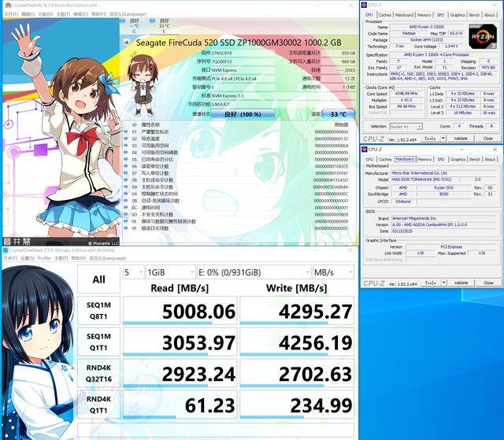Open the Socket #1 selection dropdown in CPU-Z

click(x=406, y=127)
